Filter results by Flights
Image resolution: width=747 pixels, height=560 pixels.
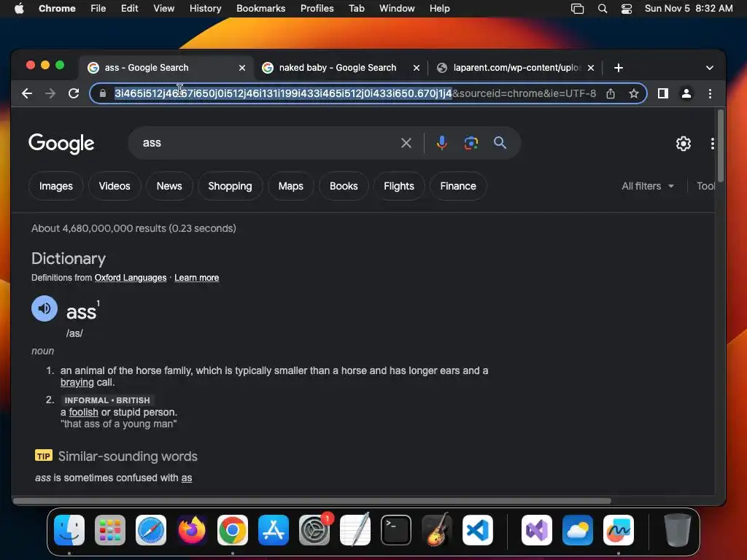(399, 186)
